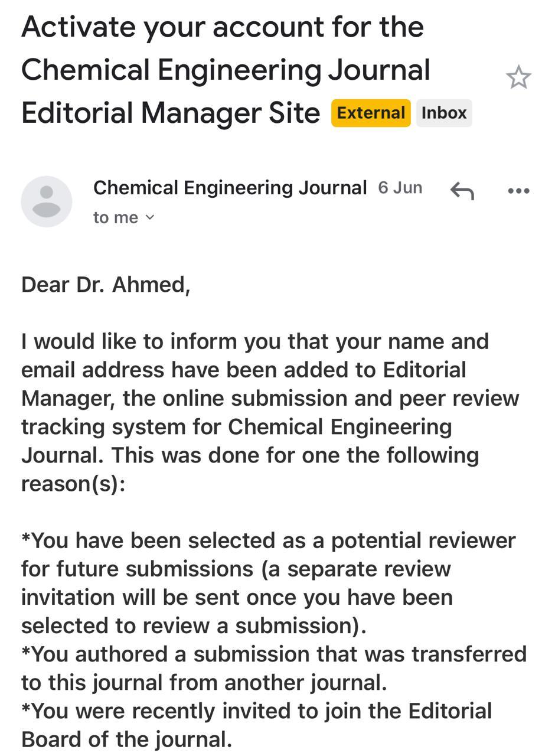Tap the Inbox label chip
Image resolution: width=555 pixels, height=756 pixels.
(x=444, y=113)
